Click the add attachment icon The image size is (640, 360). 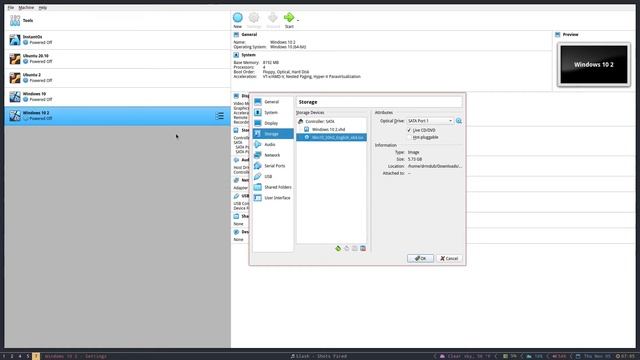[x=355, y=248]
